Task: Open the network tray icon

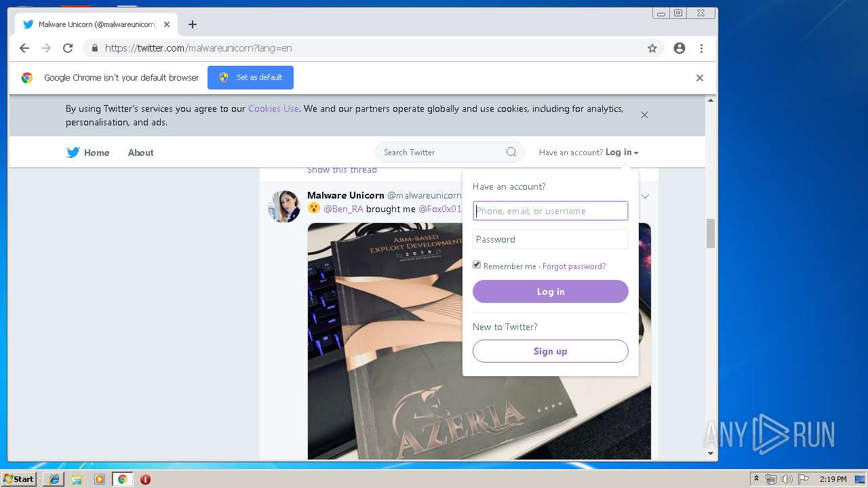Action: (x=771, y=479)
